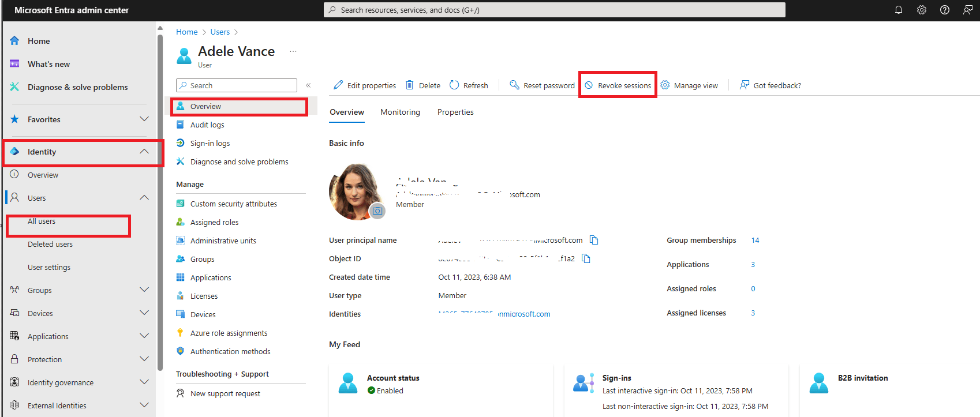Expand the Favorites section chevron

click(x=144, y=119)
